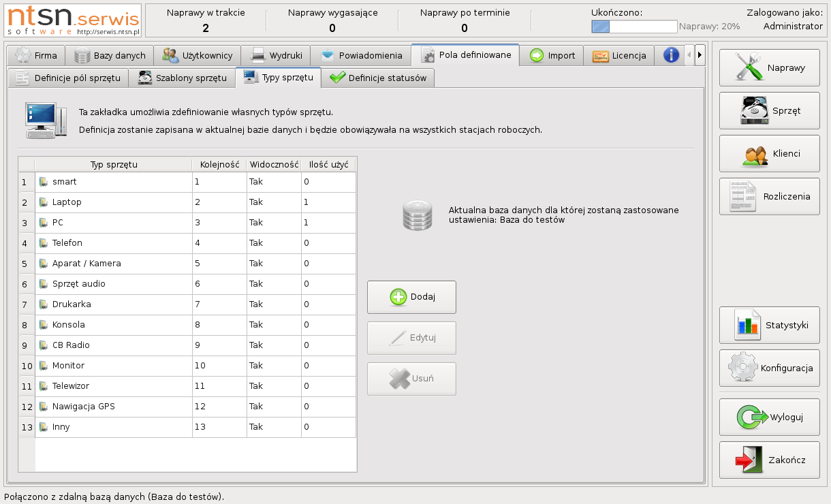Open the Szablony sprzętu tab
This screenshot has width=831, height=504.
pyautogui.click(x=183, y=78)
